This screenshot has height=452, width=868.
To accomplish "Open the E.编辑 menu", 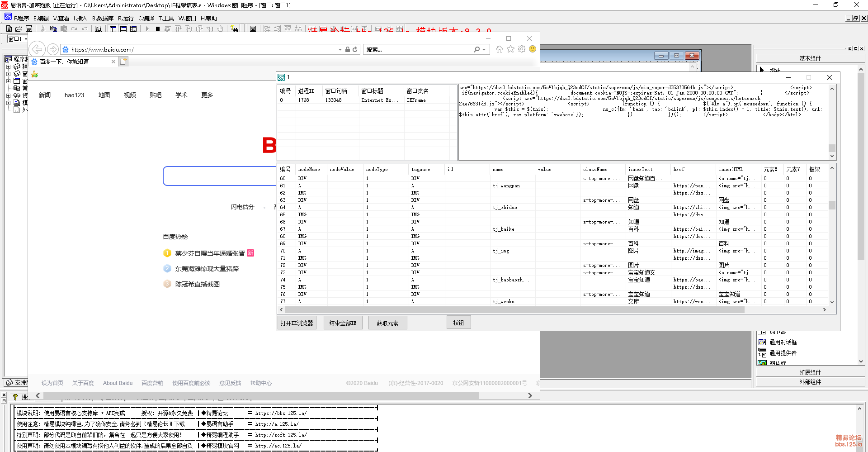I will click(41, 18).
